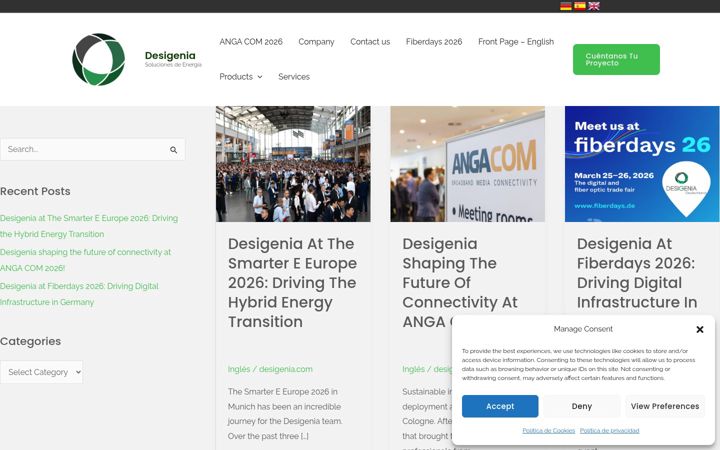Open the Meet us at fiberdays 26 thumbnail
720x450 pixels.
(642, 164)
